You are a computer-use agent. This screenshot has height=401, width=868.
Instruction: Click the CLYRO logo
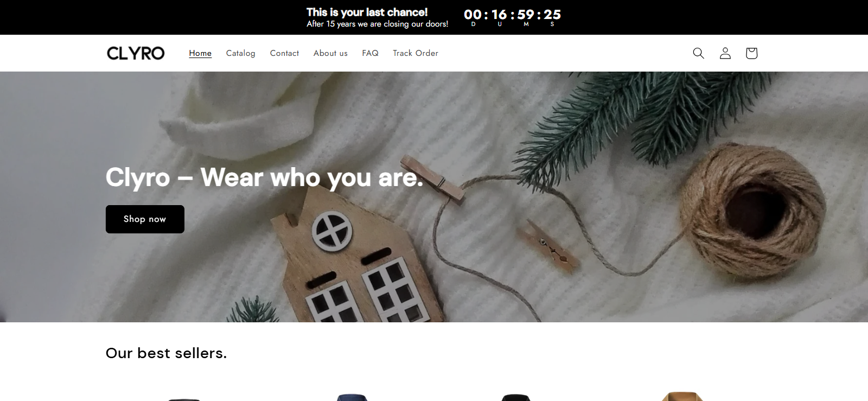coord(136,53)
